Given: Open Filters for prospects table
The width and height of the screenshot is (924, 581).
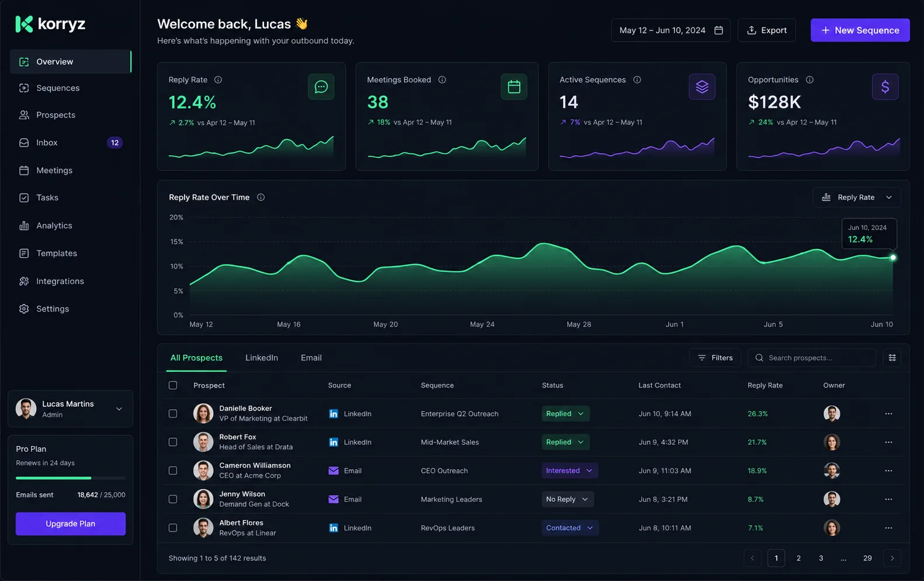Looking at the screenshot, I should 715,358.
